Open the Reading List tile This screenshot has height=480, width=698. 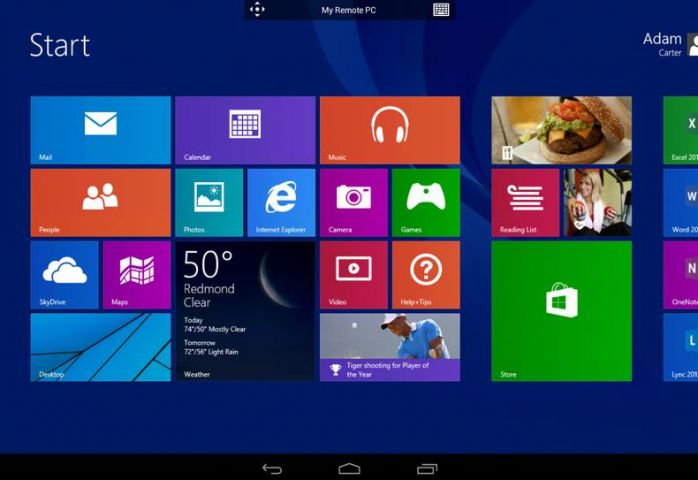click(525, 202)
